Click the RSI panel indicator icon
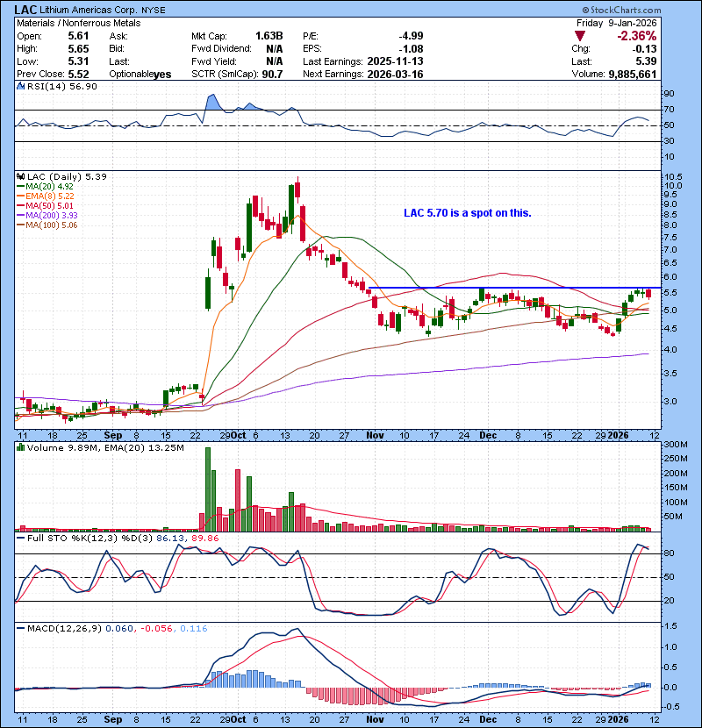 (20, 86)
